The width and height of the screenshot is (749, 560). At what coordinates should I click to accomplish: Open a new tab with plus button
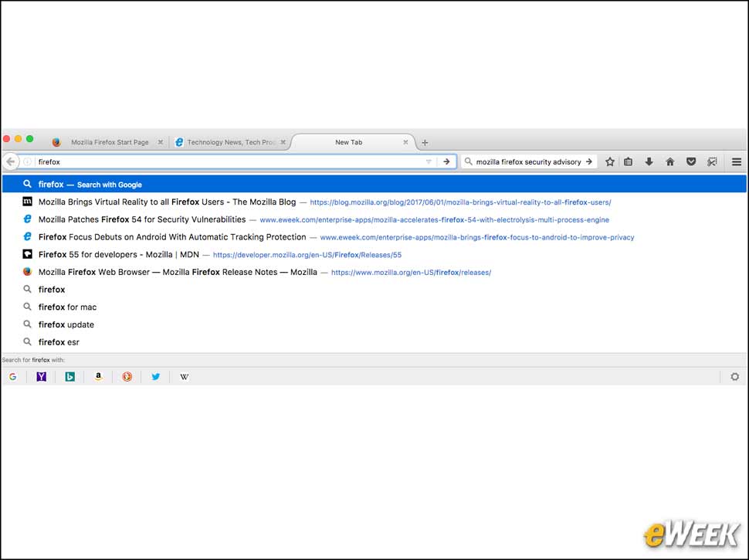pyautogui.click(x=425, y=142)
